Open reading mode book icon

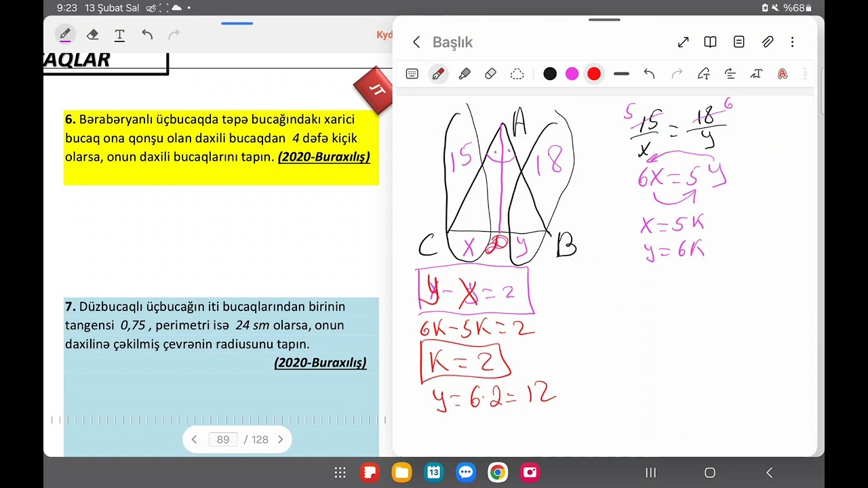click(710, 42)
